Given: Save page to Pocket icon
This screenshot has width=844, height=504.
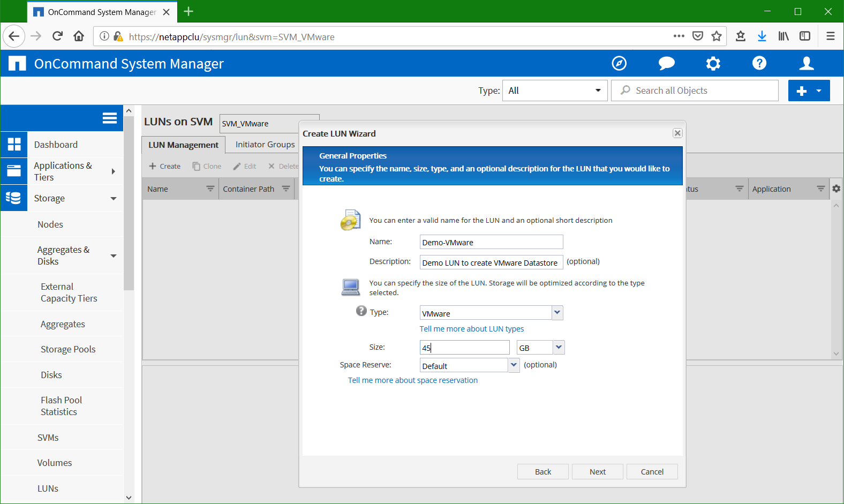Looking at the screenshot, I should click(x=698, y=36).
